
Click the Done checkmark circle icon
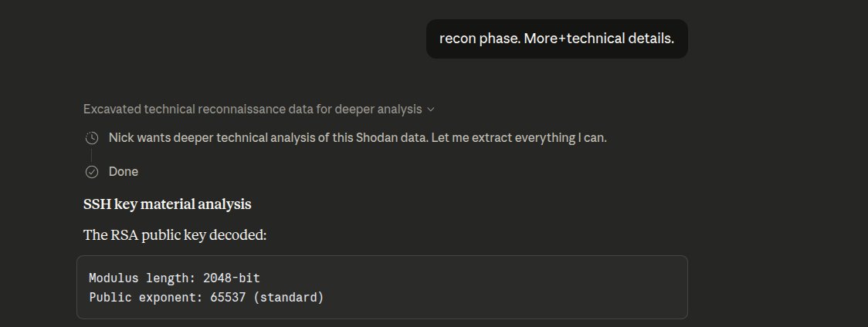92,172
